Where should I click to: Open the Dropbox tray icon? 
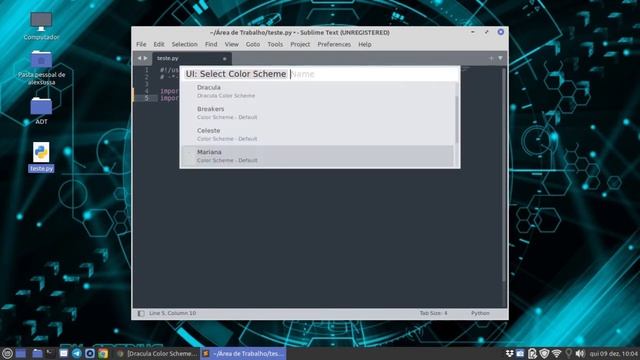click(509, 353)
